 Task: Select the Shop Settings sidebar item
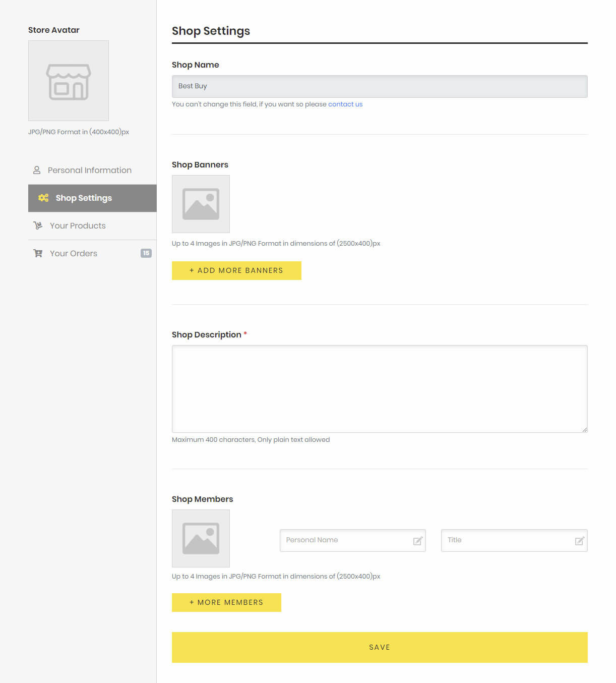(92, 198)
